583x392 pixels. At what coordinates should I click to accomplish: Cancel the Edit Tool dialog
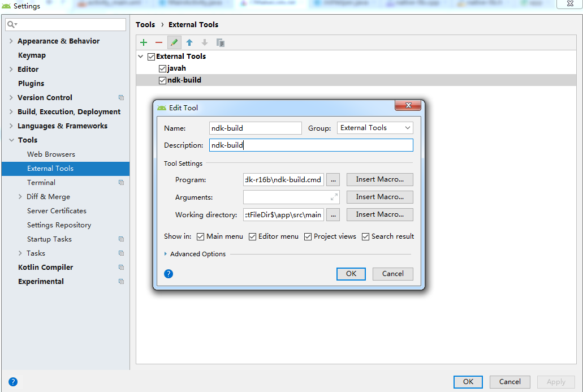(x=392, y=274)
